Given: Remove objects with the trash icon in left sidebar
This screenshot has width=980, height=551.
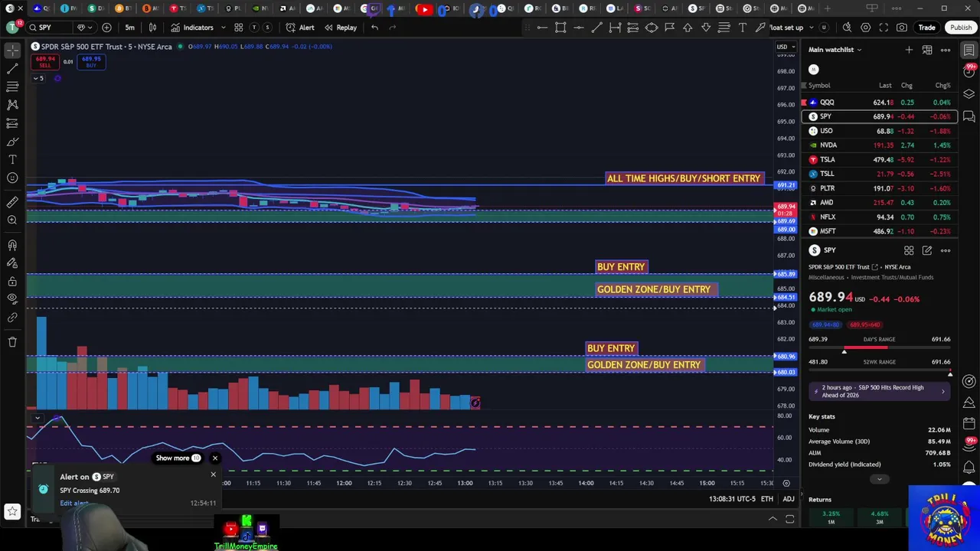Looking at the screenshot, I should [x=12, y=342].
